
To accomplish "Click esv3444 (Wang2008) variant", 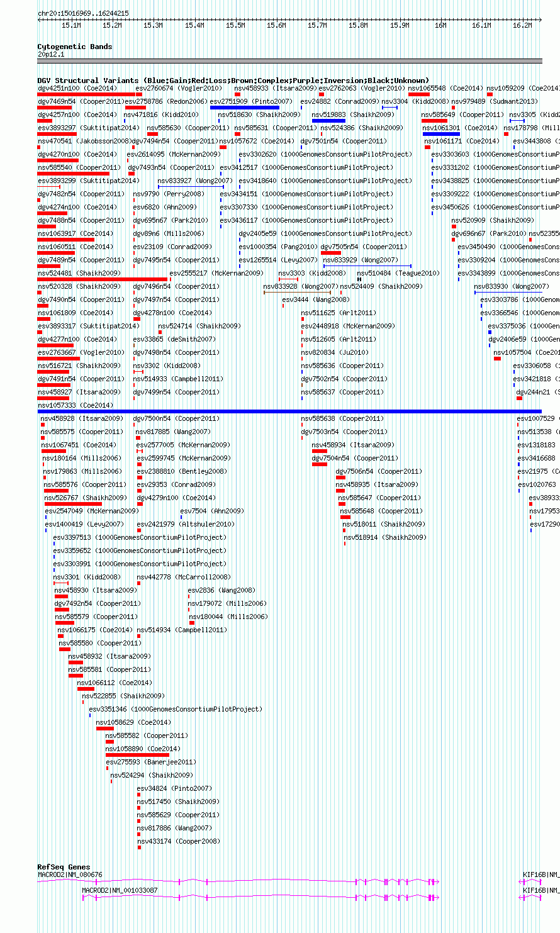I will (316, 300).
